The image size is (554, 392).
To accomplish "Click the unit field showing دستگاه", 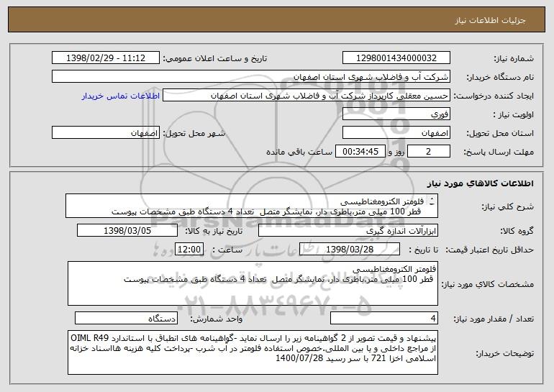I will (x=126, y=318).
